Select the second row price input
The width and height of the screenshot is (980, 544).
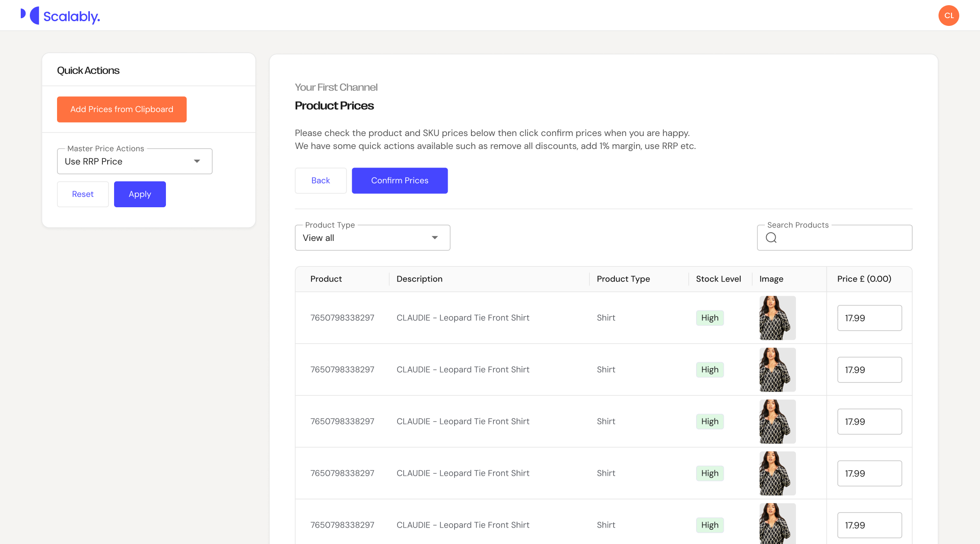point(869,370)
